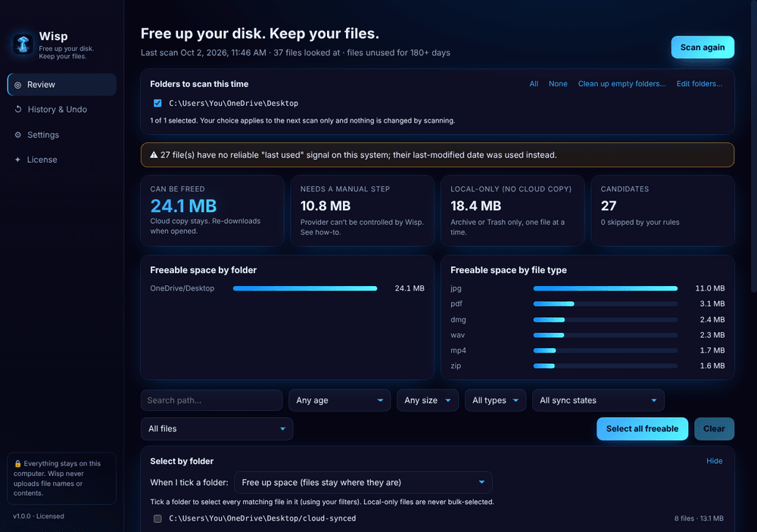Click the History & Undo arrow icon
757x532 pixels.
click(x=18, y=109)
